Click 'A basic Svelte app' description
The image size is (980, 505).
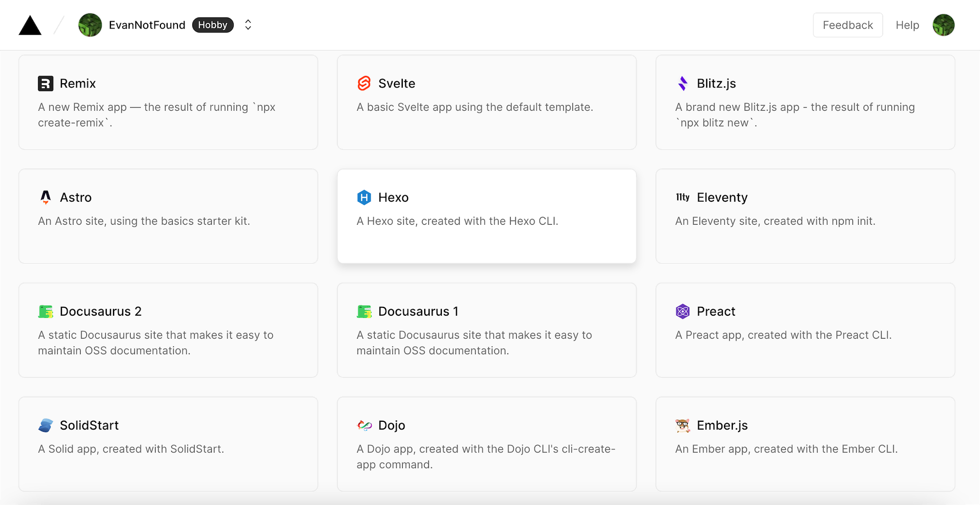tap(475, 107)
